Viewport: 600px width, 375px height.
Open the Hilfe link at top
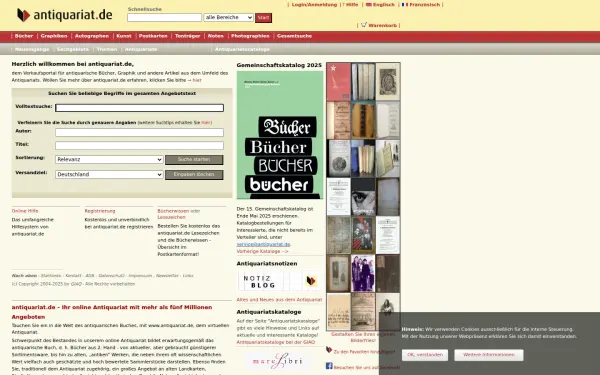[x=351, y=5]
